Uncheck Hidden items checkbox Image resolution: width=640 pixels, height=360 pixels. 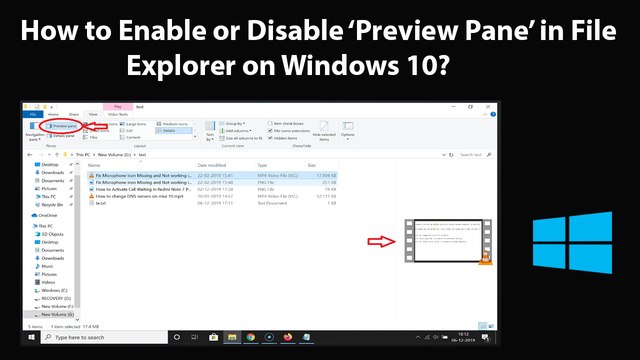(282, 138)
